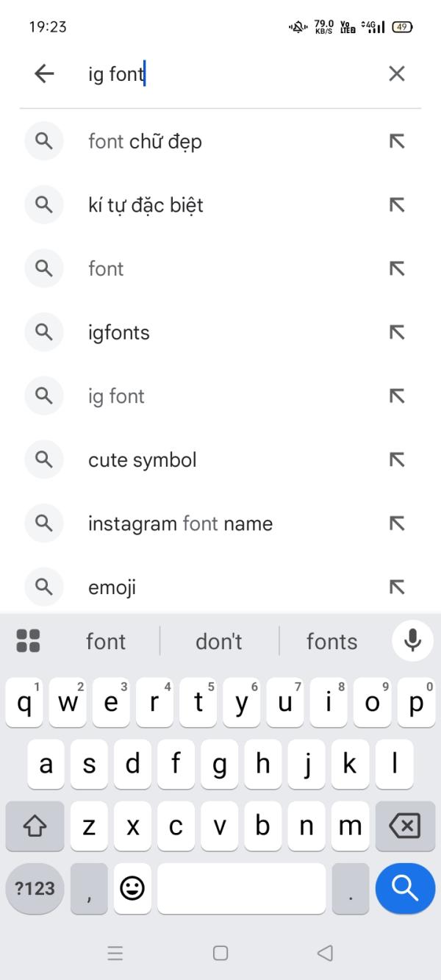Open the keyboard tools grid icon

point(28,641)
